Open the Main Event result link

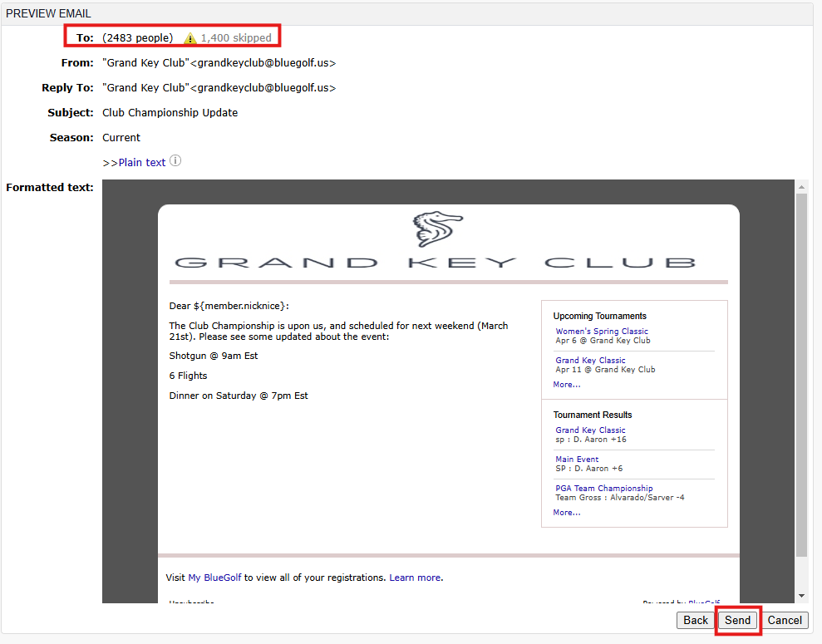pos(577,459)
